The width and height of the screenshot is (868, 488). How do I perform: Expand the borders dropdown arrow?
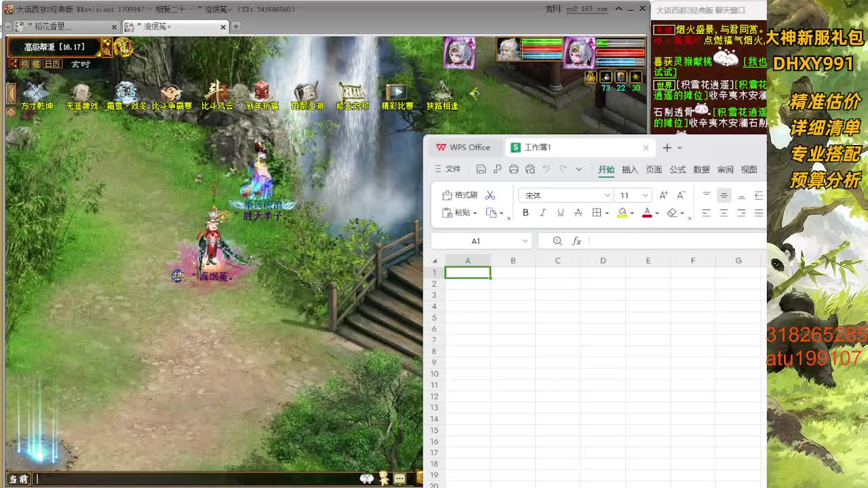[x=606, y=213]
